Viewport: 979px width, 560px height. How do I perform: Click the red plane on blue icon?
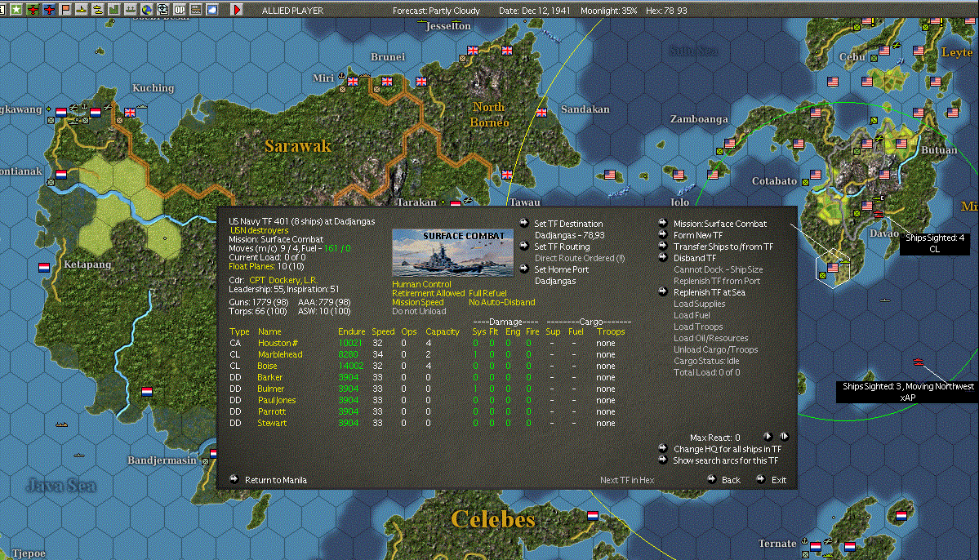point(48,10)
